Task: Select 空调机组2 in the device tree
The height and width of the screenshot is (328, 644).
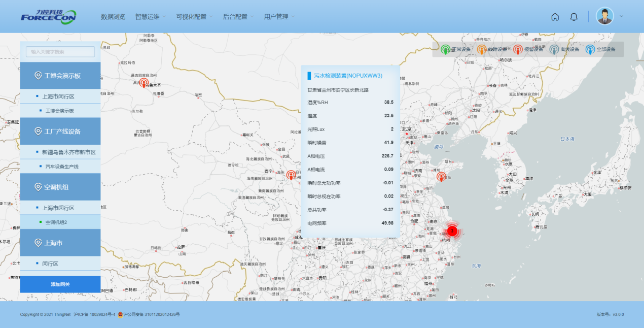Action: (56, 222)
